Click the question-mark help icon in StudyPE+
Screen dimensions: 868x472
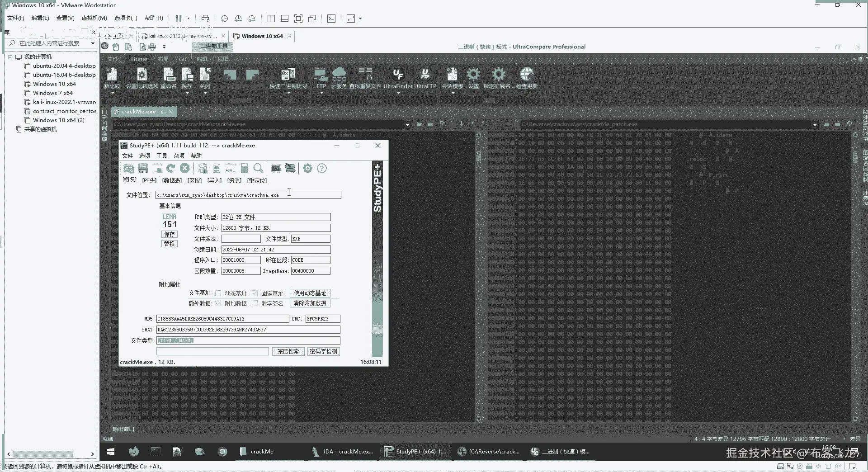(322, 169)
